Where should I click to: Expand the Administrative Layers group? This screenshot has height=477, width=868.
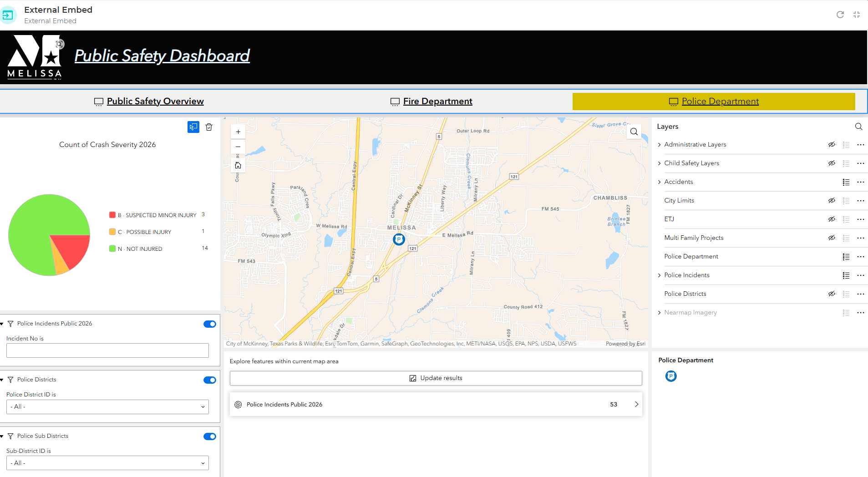(659, 145)
